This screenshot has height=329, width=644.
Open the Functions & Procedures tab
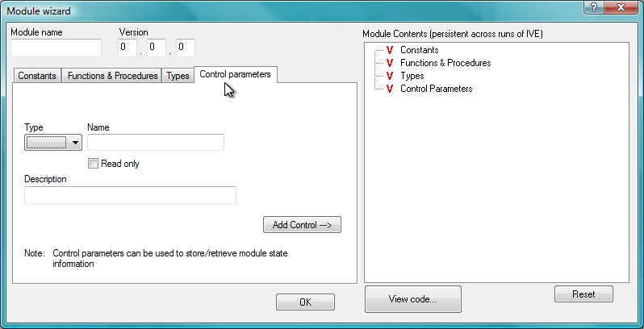coord(112,76)
